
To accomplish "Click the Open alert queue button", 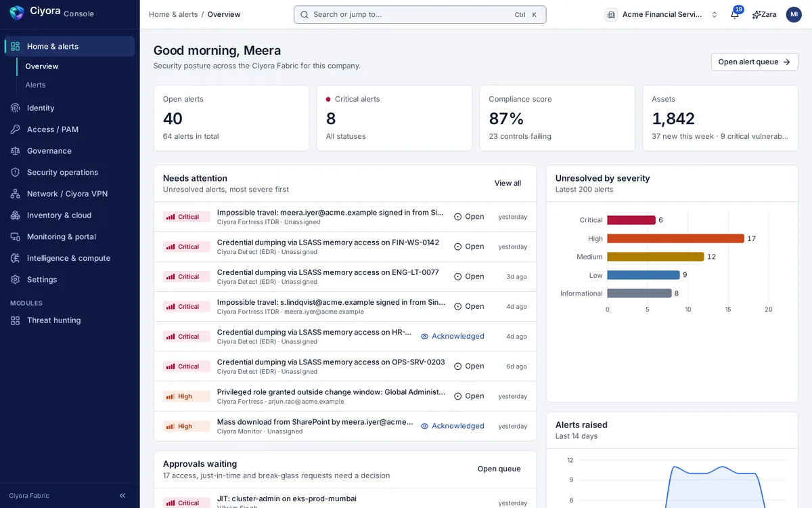I will 754,62.
